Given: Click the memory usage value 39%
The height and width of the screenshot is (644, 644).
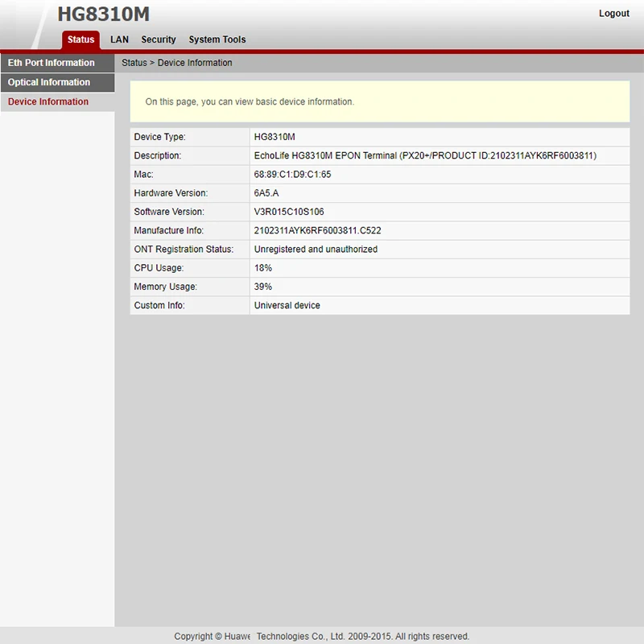Looking at the screenshot, I should coord(263,287).
